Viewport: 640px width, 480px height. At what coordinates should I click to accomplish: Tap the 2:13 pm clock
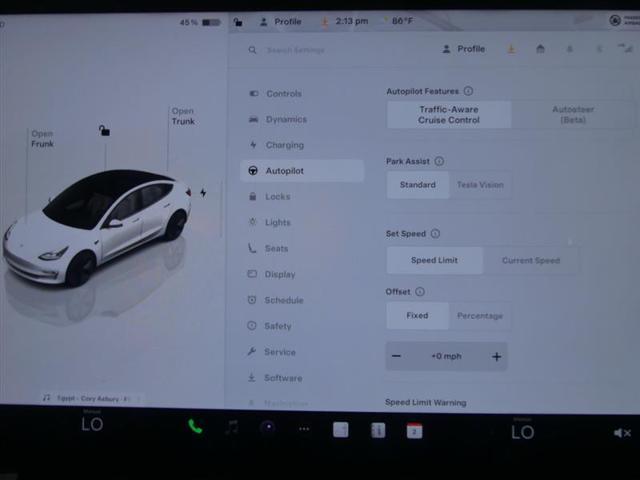click(351, 21)
